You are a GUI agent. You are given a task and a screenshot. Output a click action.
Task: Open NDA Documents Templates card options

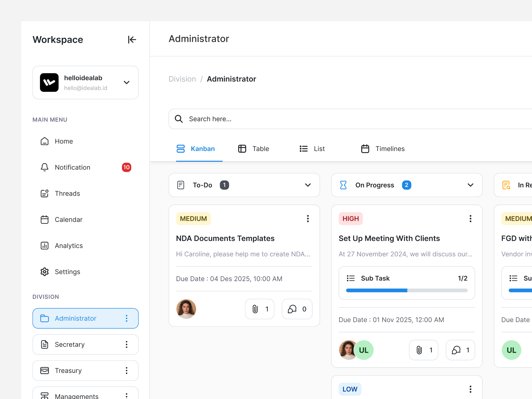click(308, 219)
